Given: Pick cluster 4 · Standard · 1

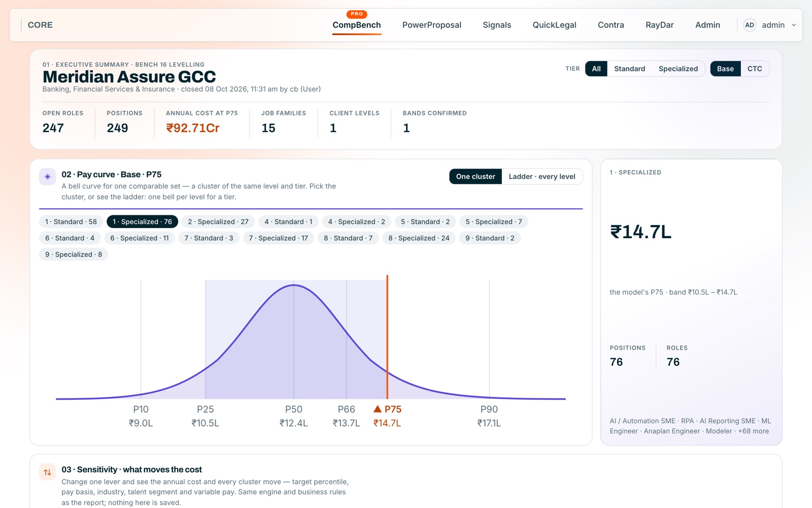Looking at the screenshot, I should pyautogui.click(x=288, y=221).
